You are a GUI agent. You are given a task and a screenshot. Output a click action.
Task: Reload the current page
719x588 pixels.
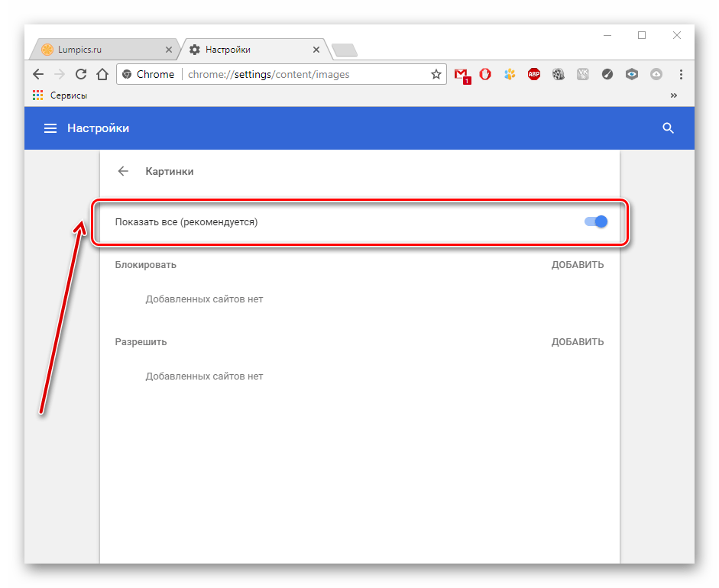tap(80, 75)
